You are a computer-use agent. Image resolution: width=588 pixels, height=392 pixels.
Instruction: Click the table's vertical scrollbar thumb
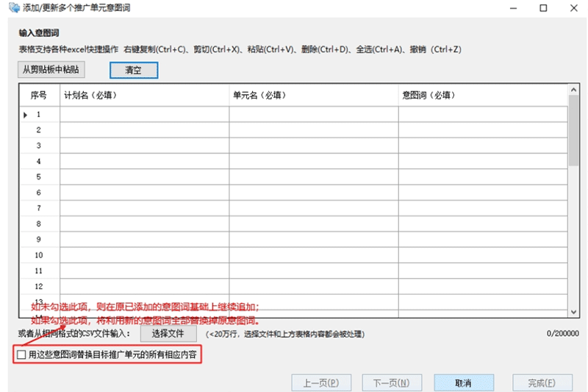574,130
